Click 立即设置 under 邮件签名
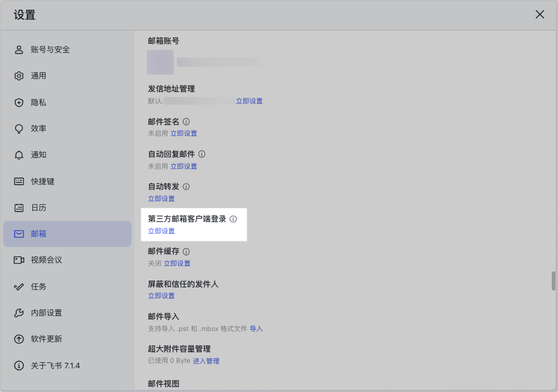 (184, 133)
